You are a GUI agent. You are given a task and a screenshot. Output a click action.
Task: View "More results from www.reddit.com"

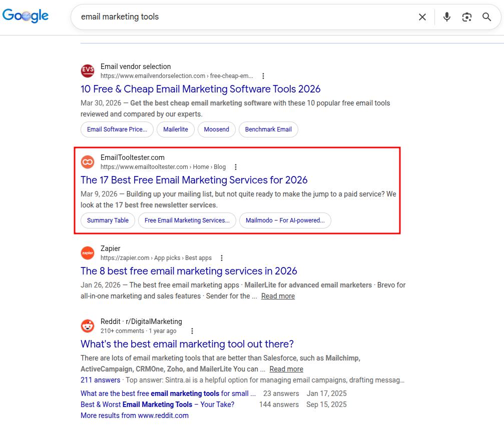(x=134, y=415)
